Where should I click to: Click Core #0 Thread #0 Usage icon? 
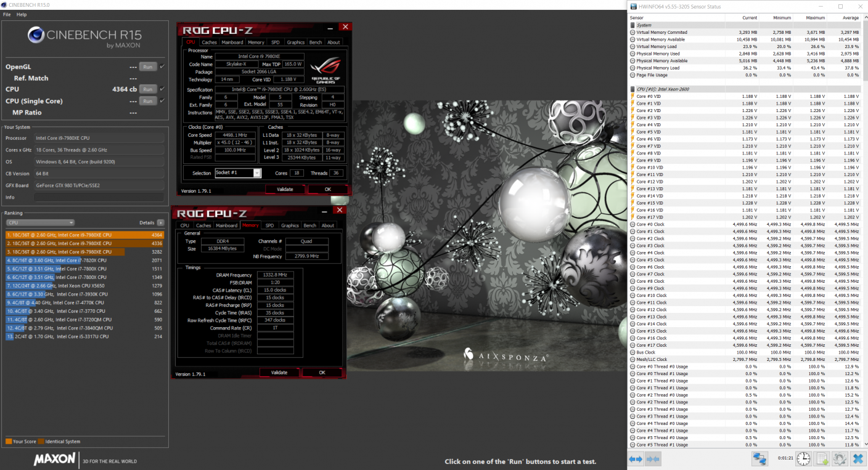[633, 367]
